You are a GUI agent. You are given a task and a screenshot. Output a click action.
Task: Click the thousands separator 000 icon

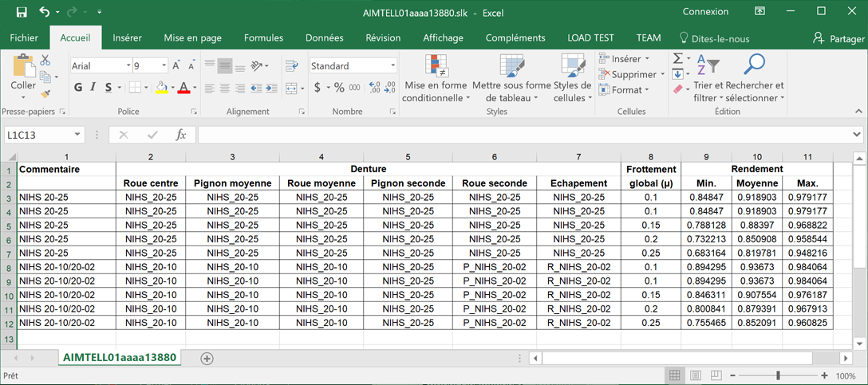click(x=355, y=88)
